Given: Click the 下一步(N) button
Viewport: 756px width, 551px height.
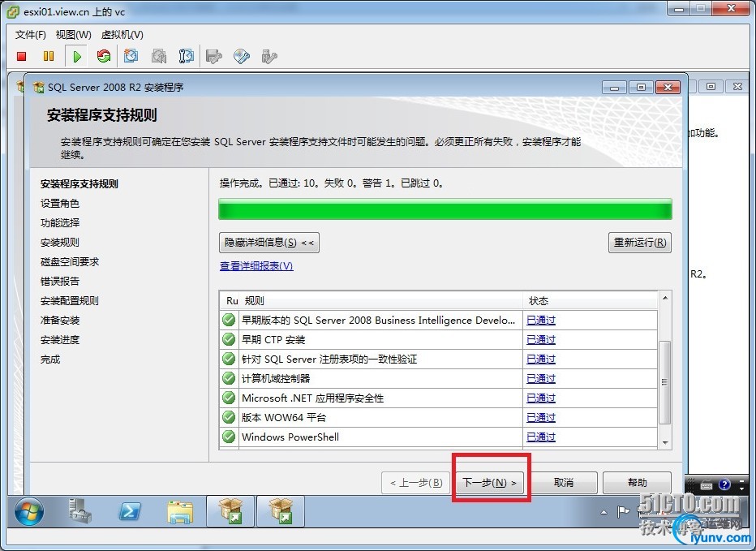Looking at the screenshot, I should 490,483.
